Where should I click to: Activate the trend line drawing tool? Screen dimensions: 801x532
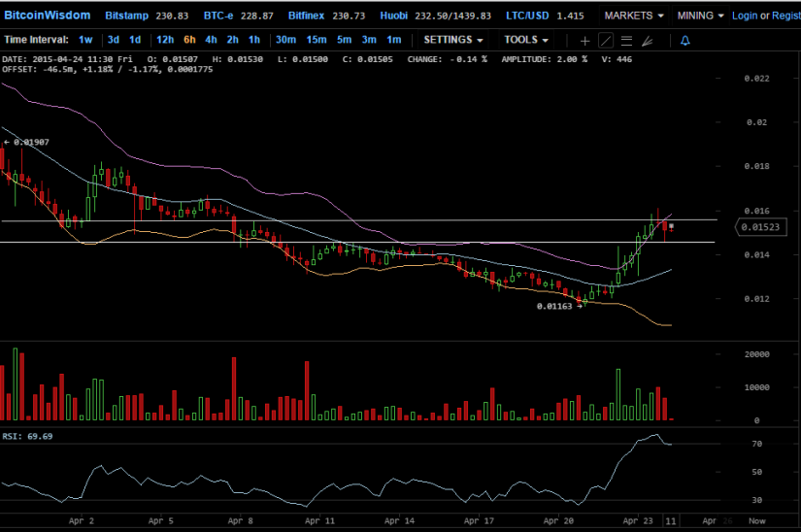click(605, 40)
